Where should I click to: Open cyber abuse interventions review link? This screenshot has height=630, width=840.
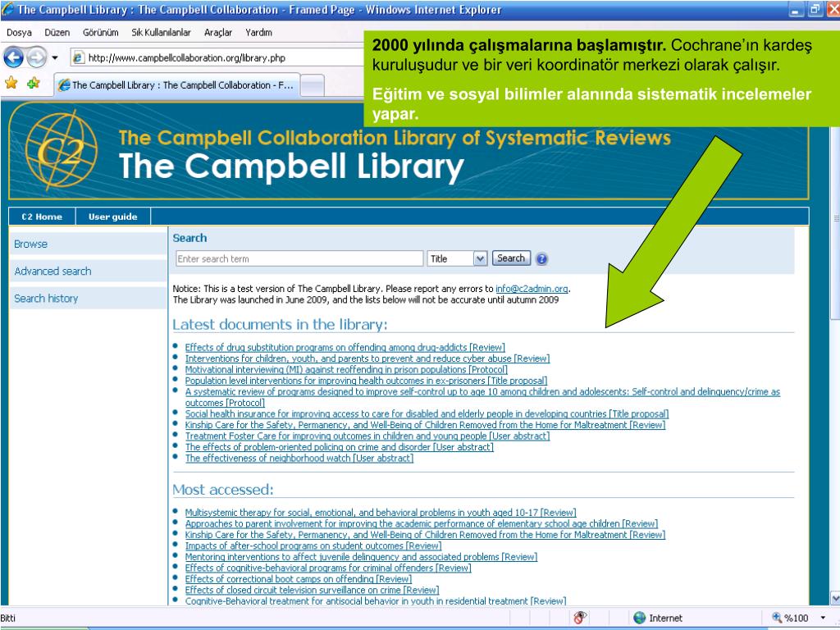click(367, 359)
